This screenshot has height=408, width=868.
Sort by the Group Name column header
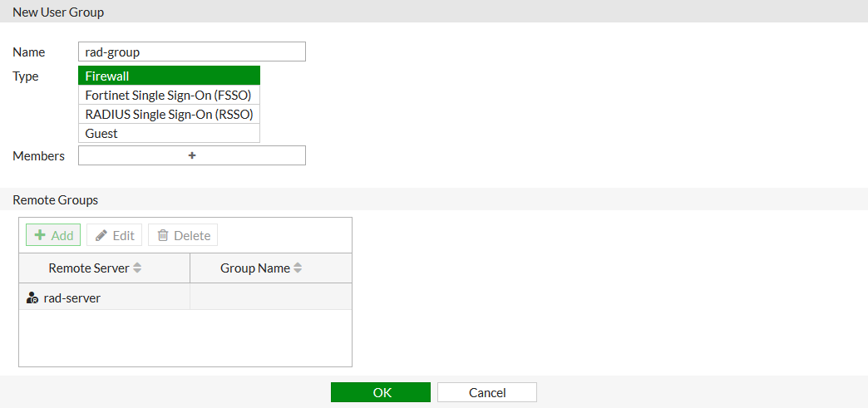254,268
